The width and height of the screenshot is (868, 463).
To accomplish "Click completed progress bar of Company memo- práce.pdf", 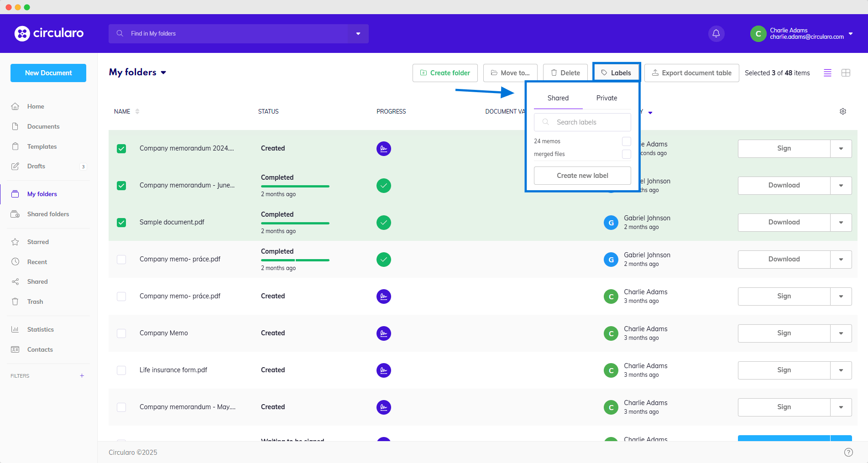I will tap(295, 260).
